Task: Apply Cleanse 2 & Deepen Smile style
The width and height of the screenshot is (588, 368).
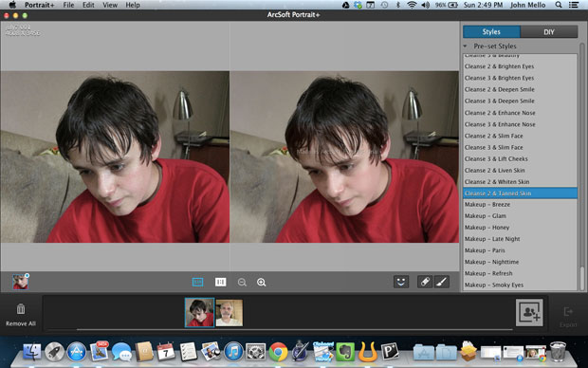Action: (x=520, y=89)
